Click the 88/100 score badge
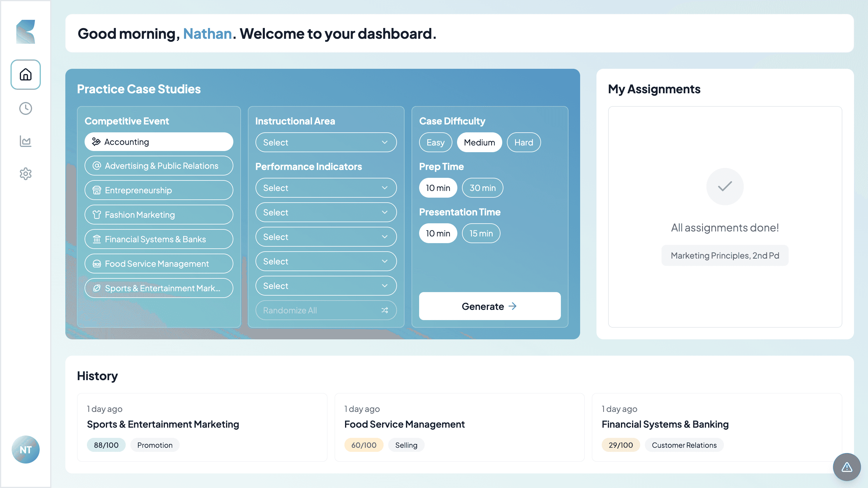The height and width of the screenshot is (488, 868). pos(106,445)
